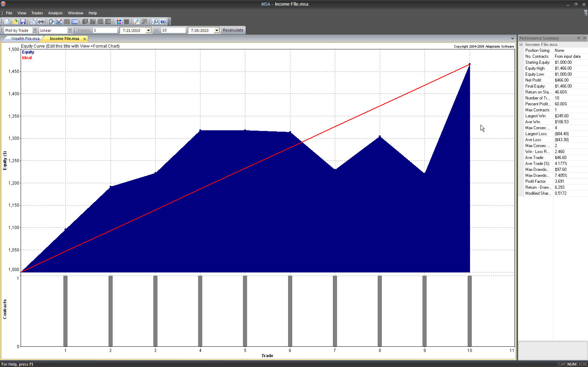Click the Save floppy disk icon
This screenshot has height=367, width=588.
23,22
